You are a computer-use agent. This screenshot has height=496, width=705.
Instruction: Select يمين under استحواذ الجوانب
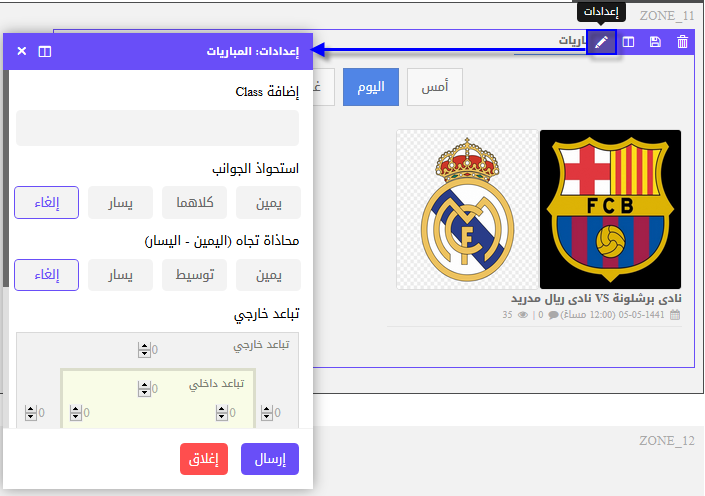(x=268, y=202)
